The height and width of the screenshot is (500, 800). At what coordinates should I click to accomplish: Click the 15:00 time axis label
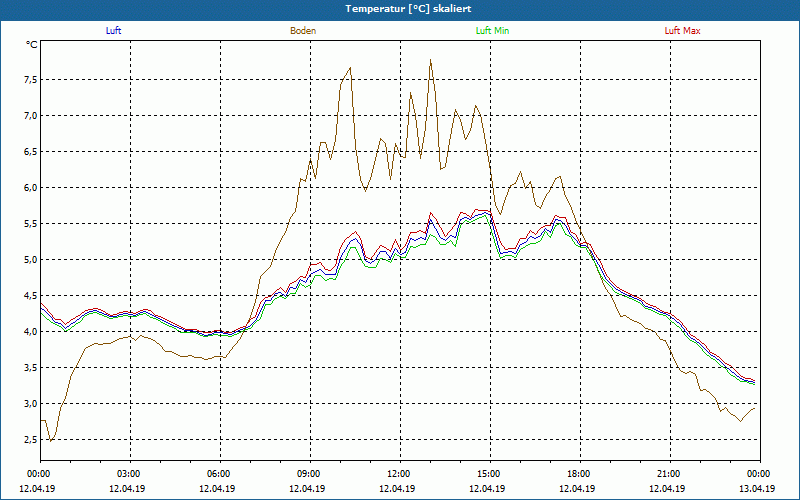point(489,473)
